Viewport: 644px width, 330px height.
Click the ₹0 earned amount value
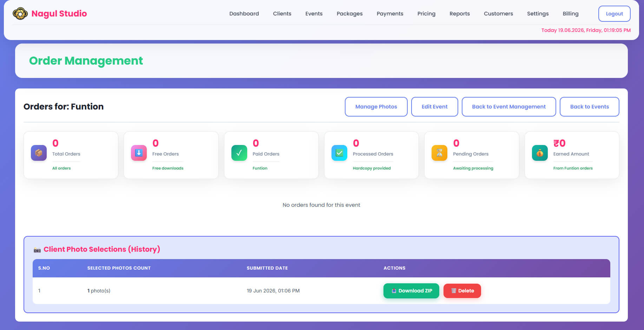click(x=559, y=143)
